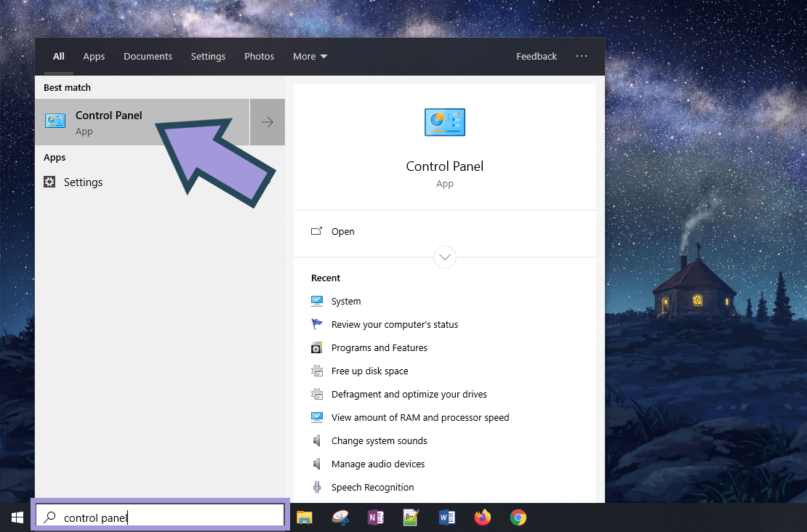Click the monitor icon beside View amount of RAM
The height and width of the screenshot is (532, 807).
317,417
